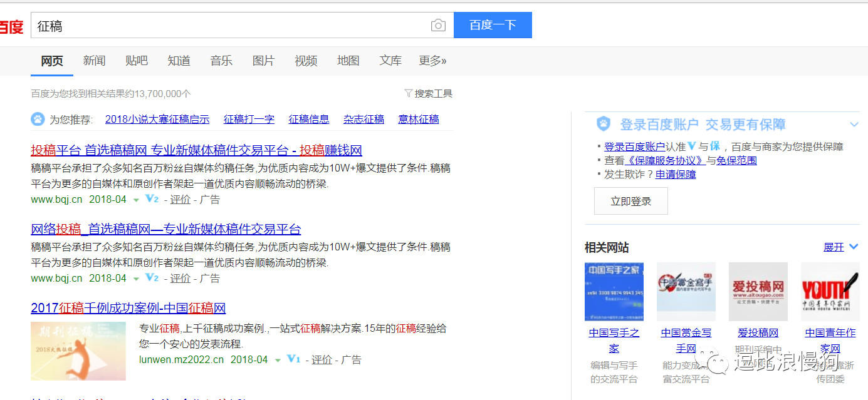Switch to the 贴吧 tab
The width and height of the screenshot is (868, 400).
pos(137,61)
